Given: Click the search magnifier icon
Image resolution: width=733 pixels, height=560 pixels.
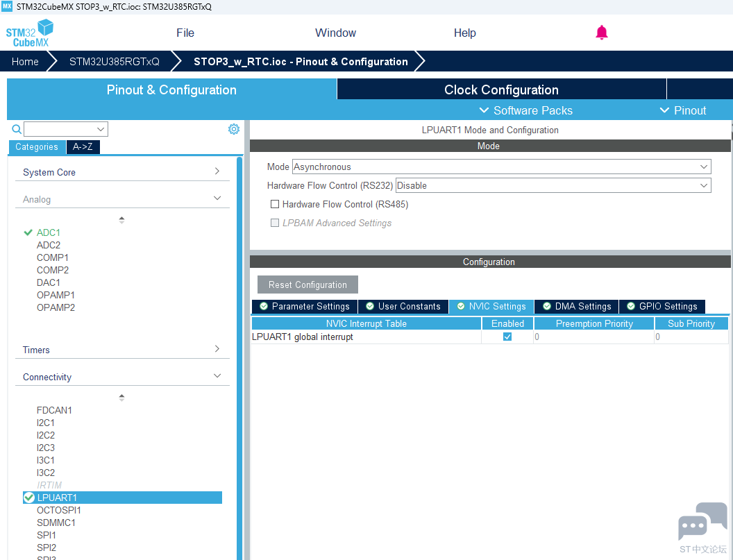Looking at the screenshot, I should tap(17, 129).
